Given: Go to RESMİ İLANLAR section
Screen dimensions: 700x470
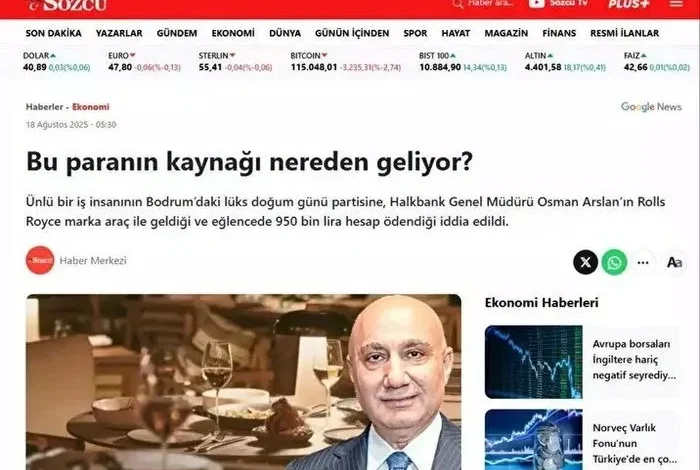Looking at the screenshot, I should pyautogui.click(x=625, y=33).
